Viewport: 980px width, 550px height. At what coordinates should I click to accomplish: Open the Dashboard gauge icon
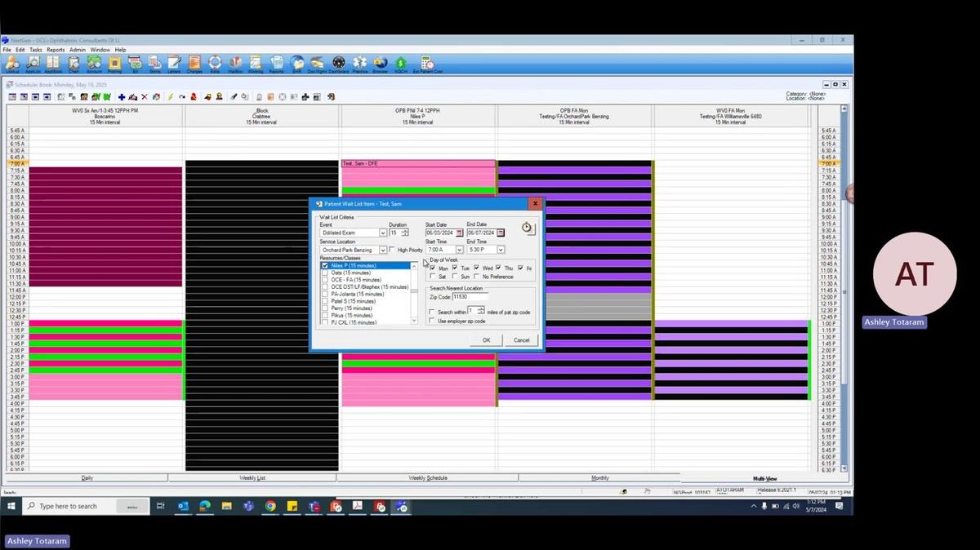338,64
